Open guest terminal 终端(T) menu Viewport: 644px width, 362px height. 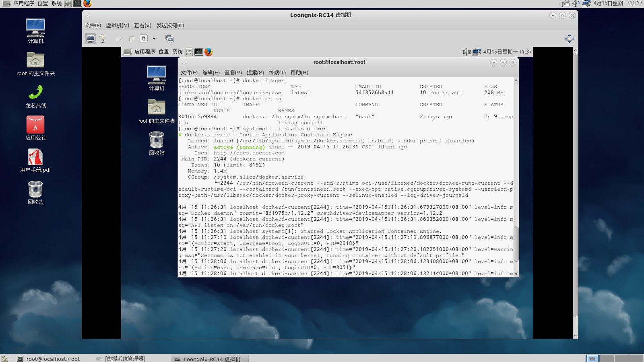[x=277, y=73]
